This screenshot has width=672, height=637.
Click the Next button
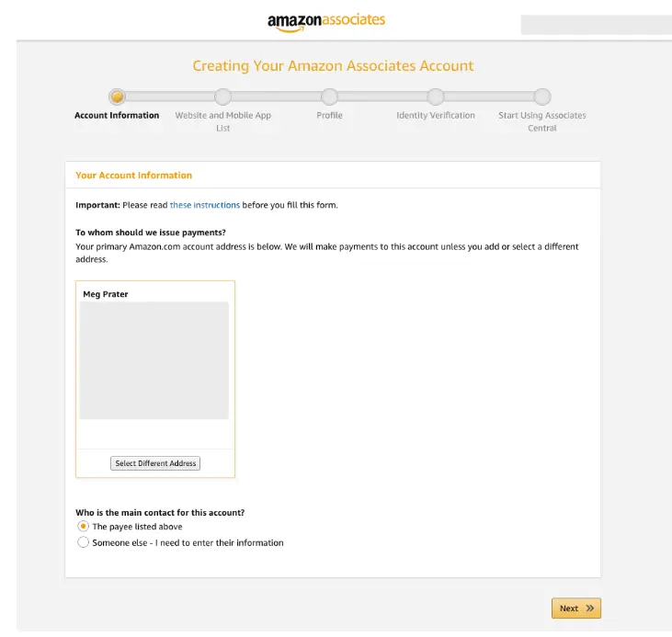[x=575, y=608]
